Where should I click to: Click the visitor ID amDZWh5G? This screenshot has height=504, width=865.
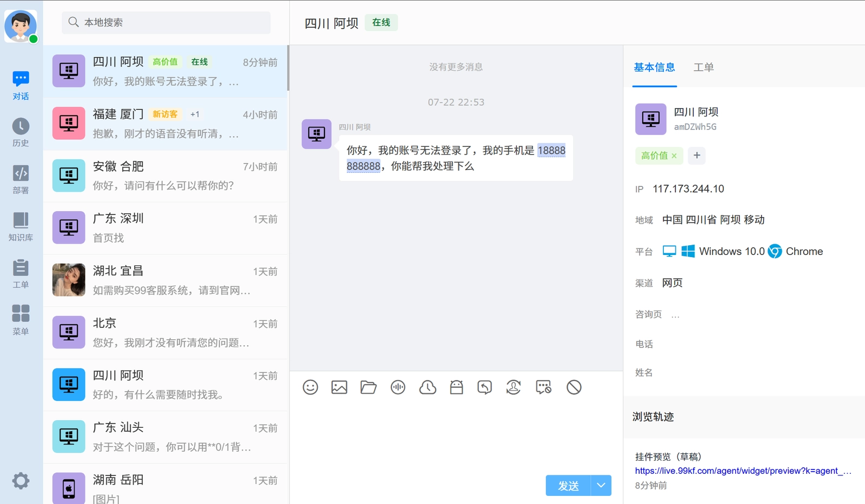(x=695, y=127)
